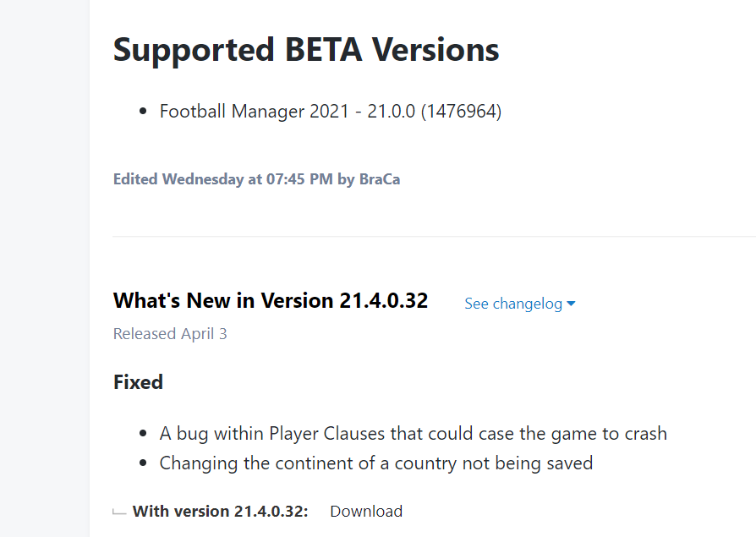Open BraCa's profile from the edit note

(380, 179)
